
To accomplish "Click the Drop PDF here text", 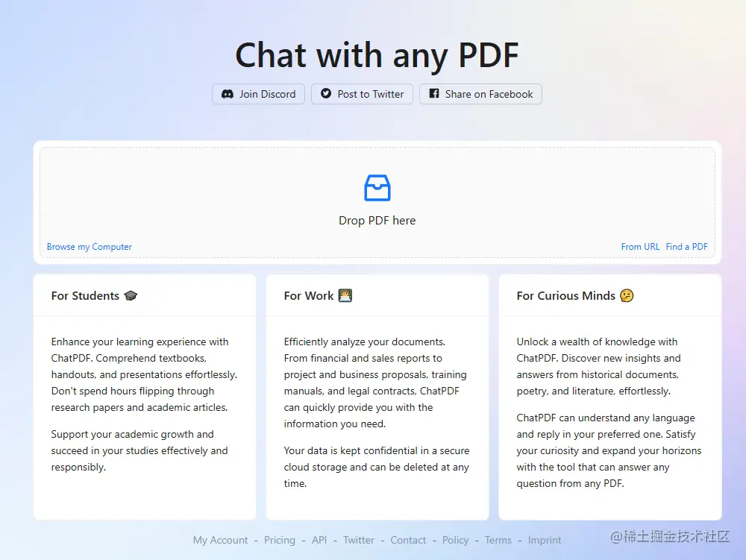I will 377,221.
